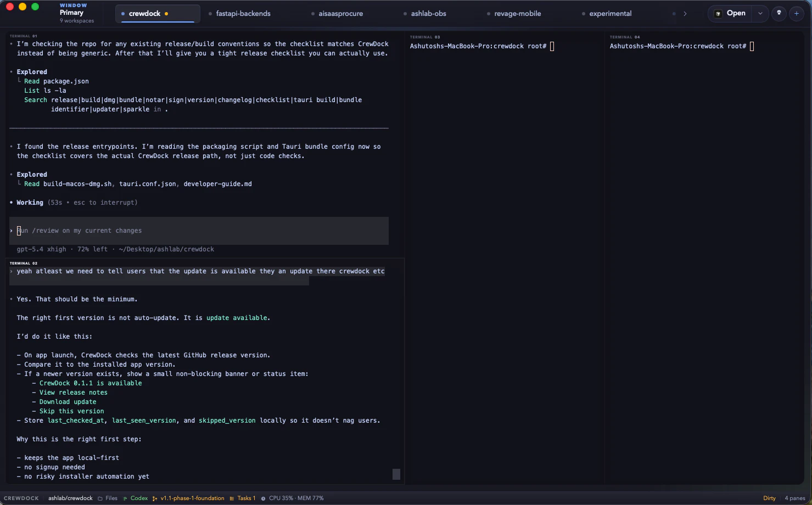Click the robot icon beside the plus button
Screen dimensions: 812x505
coord(779,13)
